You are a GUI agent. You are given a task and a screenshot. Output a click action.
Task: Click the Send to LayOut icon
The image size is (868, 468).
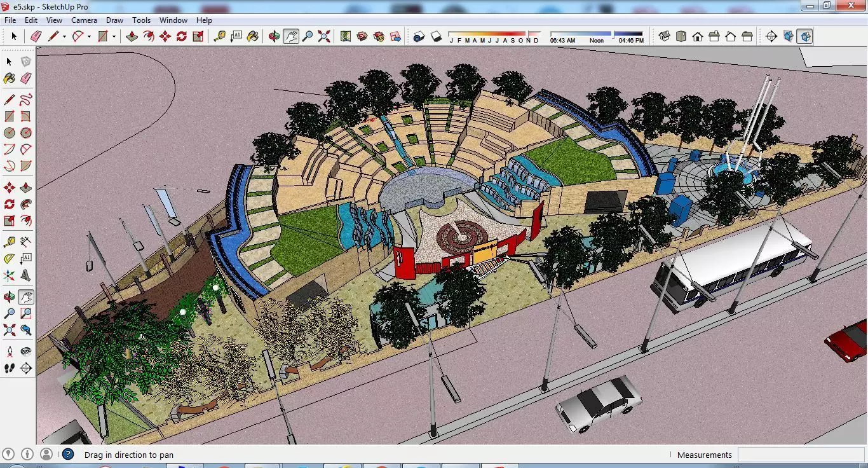pyautogui.click(x=395, y=37)
